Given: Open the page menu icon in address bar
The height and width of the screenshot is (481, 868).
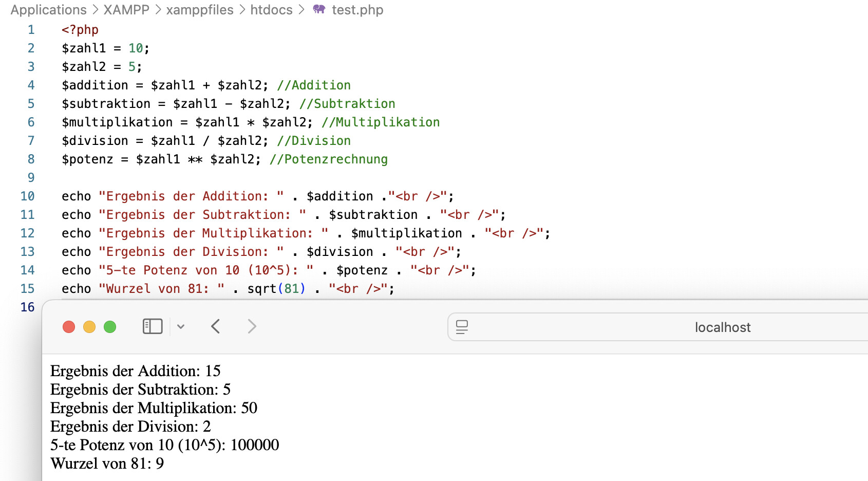Looking at the screenshot, I should 462,327.
